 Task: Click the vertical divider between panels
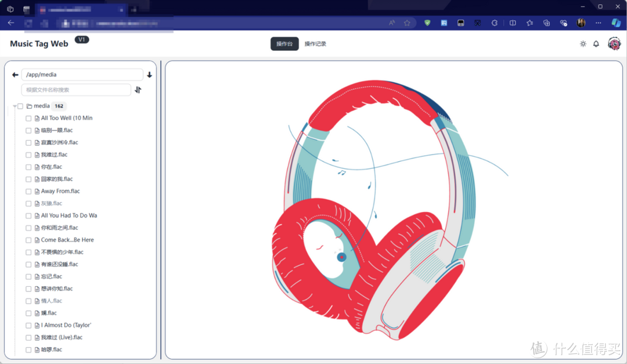[161, 210]
